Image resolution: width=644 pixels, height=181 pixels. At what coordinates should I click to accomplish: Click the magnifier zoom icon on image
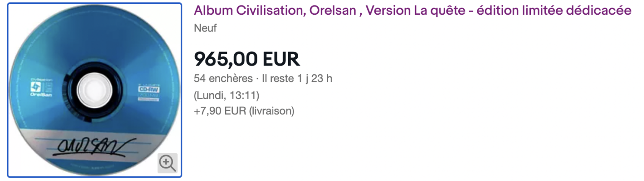click(x=167, y=163)
